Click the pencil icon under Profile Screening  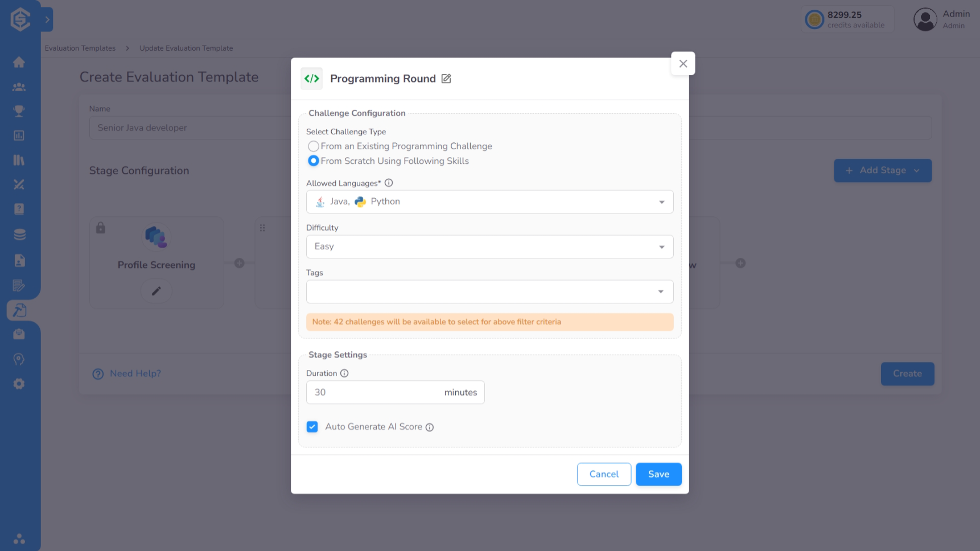click(156, 291)
